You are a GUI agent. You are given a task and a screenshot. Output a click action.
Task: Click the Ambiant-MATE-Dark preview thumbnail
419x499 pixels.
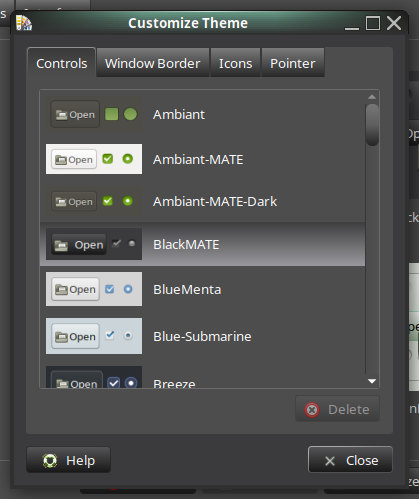point(94,201)
